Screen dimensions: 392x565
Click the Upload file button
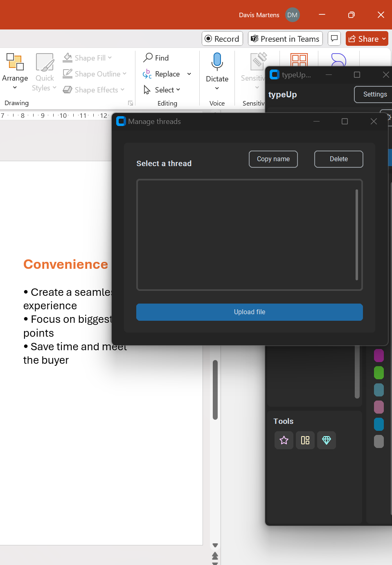point(250,312)
